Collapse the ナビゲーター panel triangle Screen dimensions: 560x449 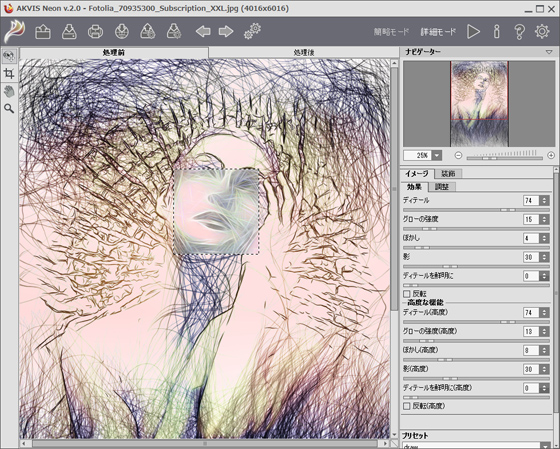549,52
